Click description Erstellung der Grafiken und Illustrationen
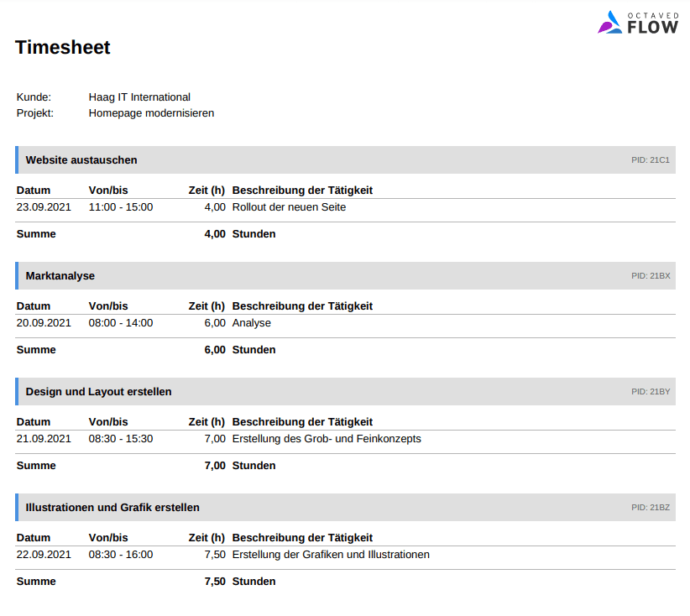Image resolution: width=690 pixels, height=616 pixels. point(331,555)
